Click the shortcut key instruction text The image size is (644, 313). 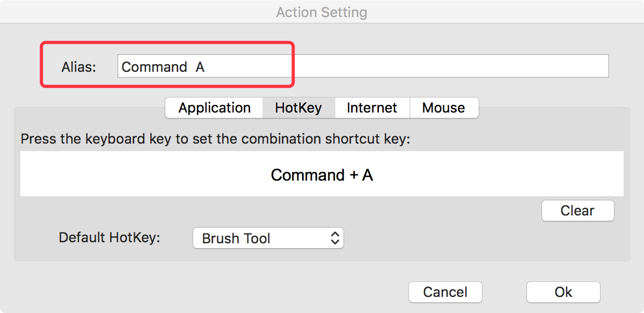[215, 139]
